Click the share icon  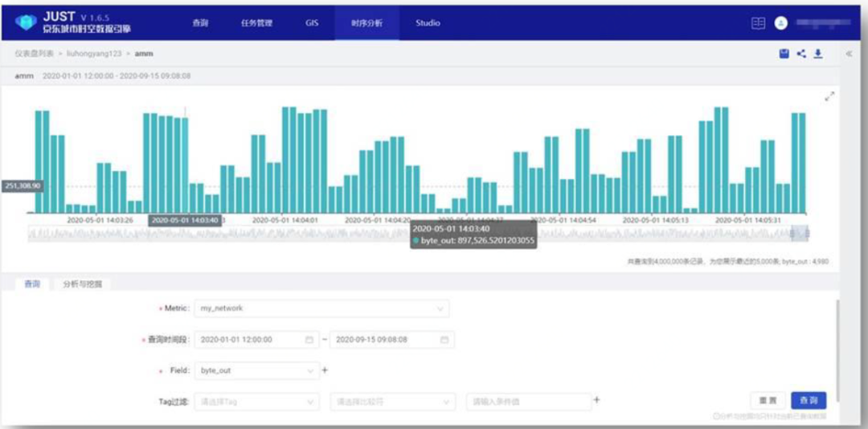point(801,54)
